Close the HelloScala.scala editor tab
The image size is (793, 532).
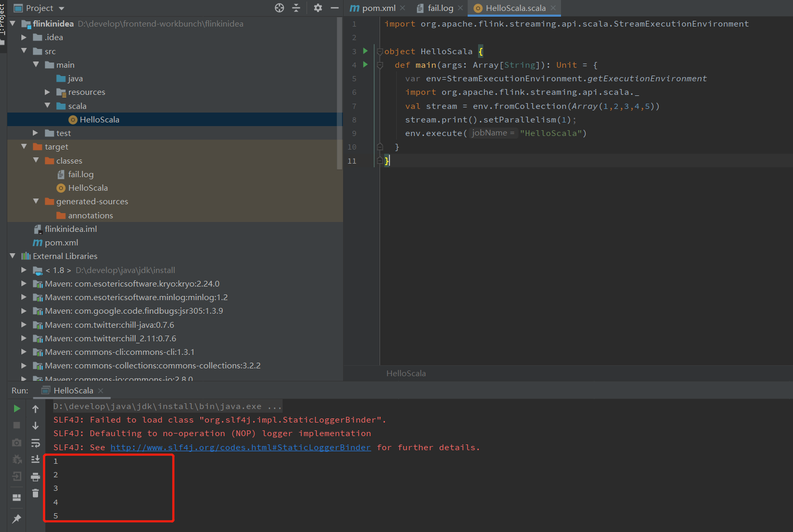[x=553, y=8]
